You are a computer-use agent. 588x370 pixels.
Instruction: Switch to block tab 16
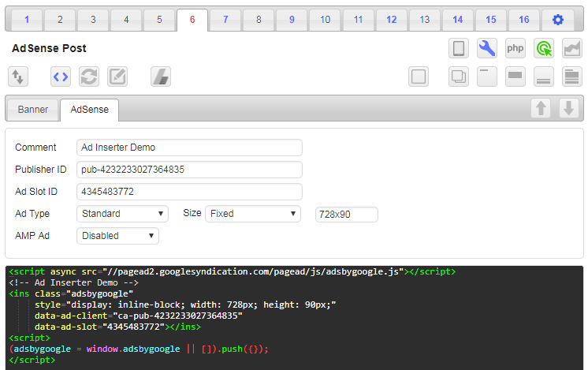pyautogui.click(x=524, y=20)
